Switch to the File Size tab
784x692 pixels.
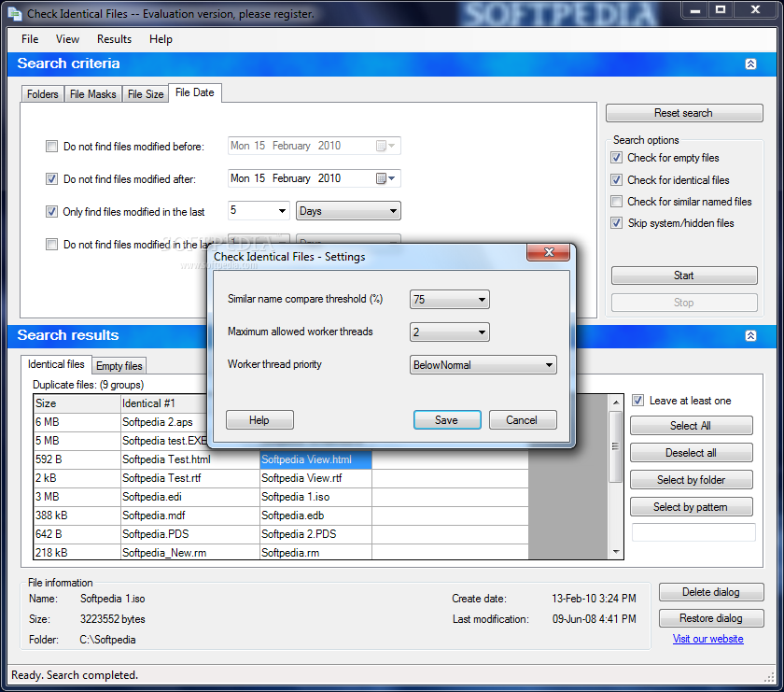click(146, 94)
